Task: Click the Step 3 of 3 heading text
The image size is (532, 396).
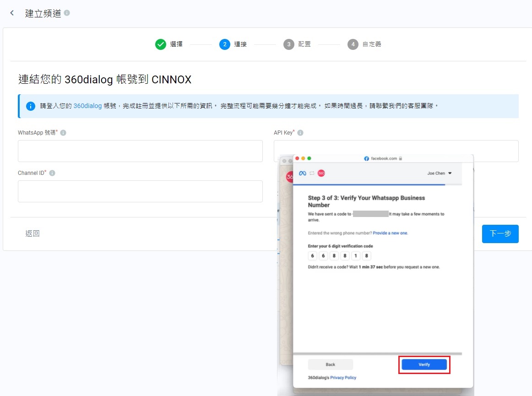Action: (x=366, y=201)
